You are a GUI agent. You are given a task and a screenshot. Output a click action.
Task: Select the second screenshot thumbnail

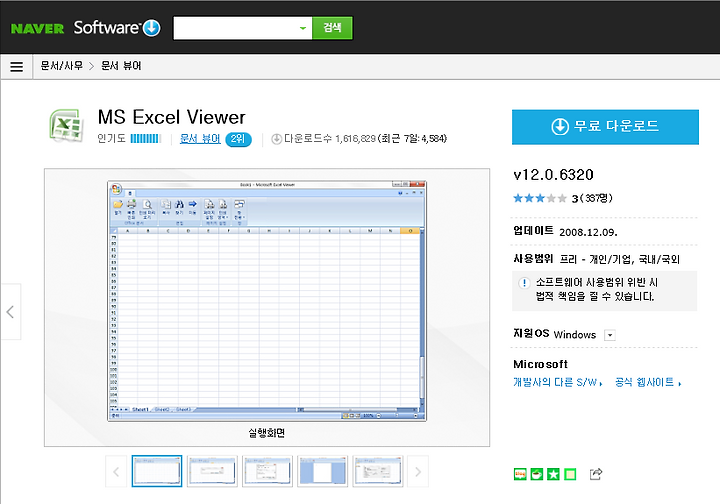(212, 471)
